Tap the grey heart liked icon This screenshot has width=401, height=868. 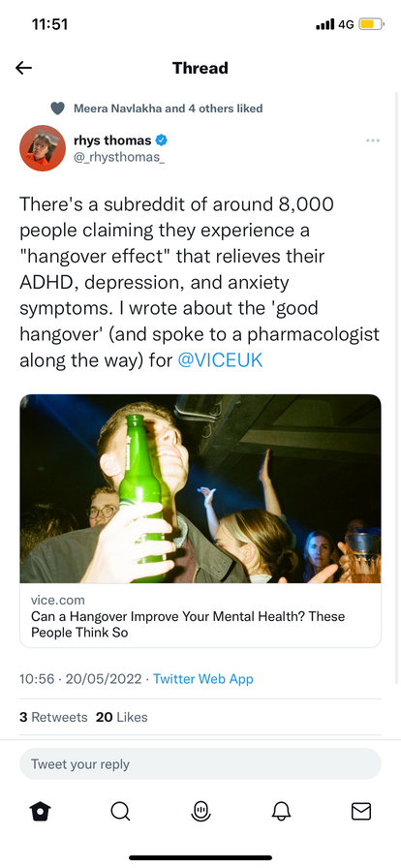click(57, 108)
